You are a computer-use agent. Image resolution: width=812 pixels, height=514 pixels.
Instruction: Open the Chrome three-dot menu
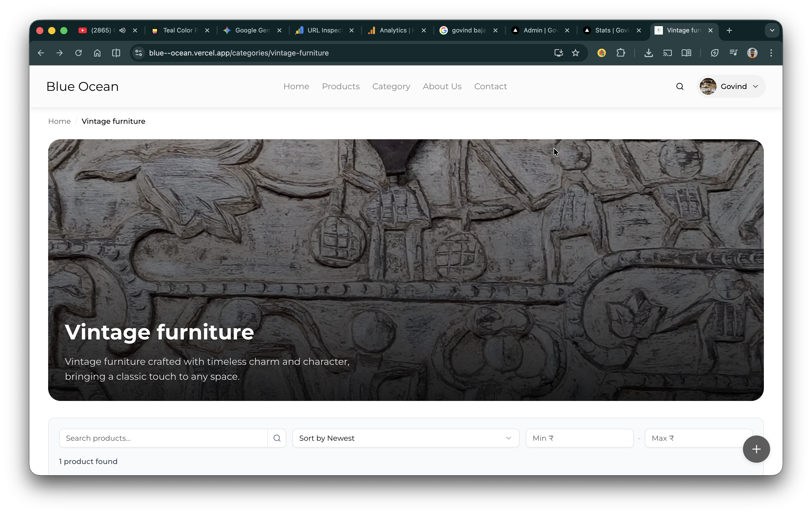click(x=771, y=53)
